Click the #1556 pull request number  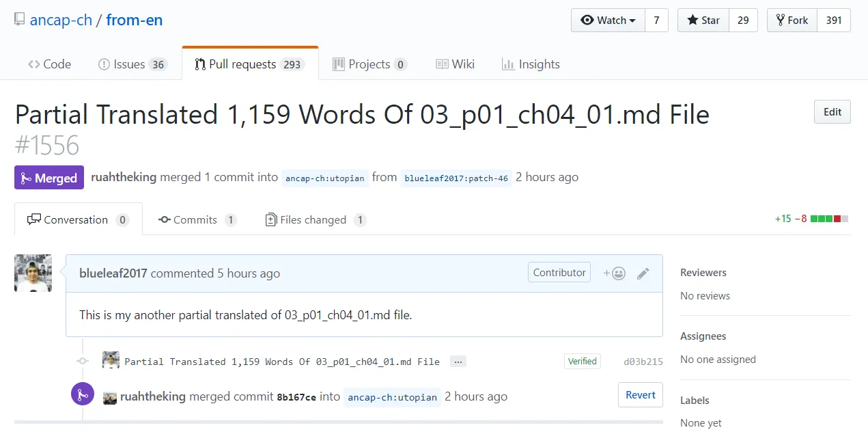tap(47, 146)
